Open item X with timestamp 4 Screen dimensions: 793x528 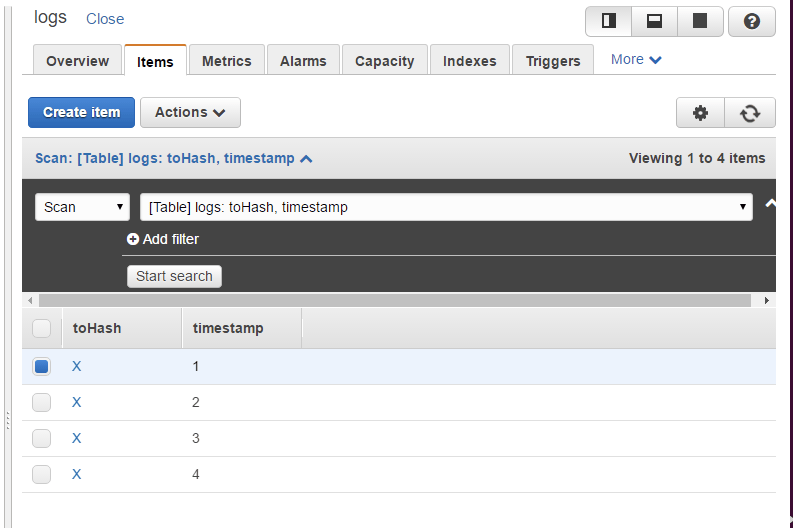pyautogui.click(x=76, y=474)
